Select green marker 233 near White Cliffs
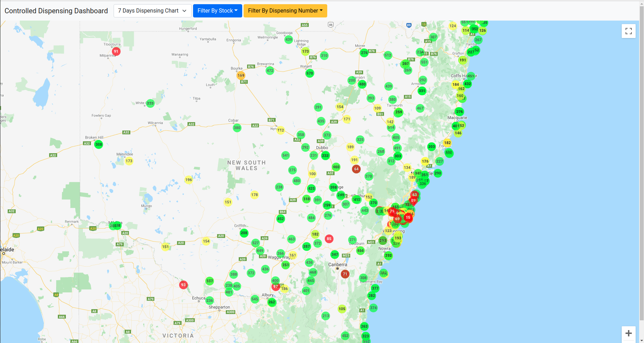The height and width of the screenshot is (343, 644). pyautogui.click(x=150, y=103)
